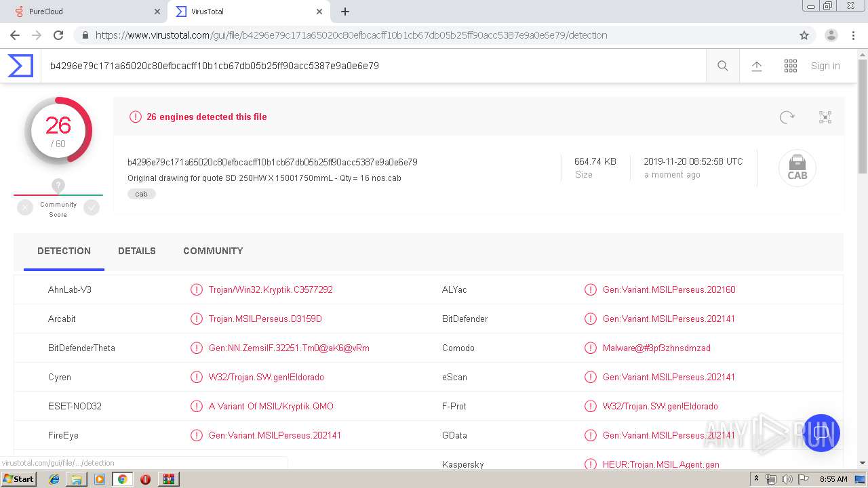
Task: Click the 2019-11-20 08:52:58 UTC timestamp
Action: [693, 161]
